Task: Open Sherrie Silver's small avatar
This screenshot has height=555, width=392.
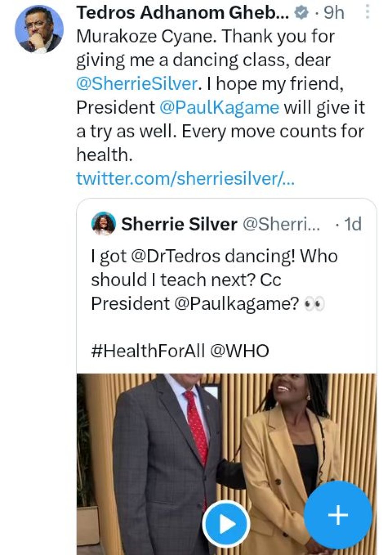Action: coord(104,224)
